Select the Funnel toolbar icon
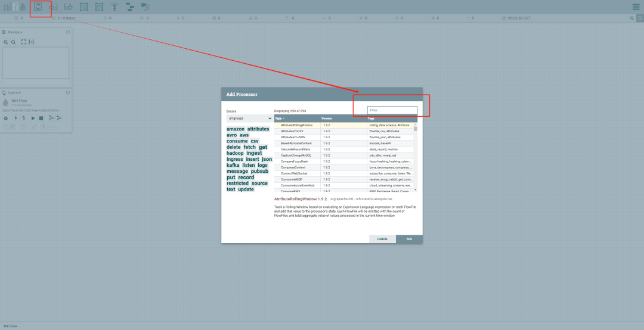Screen dimensions: 644x330 pyautogui.click(x=114, y=7)
